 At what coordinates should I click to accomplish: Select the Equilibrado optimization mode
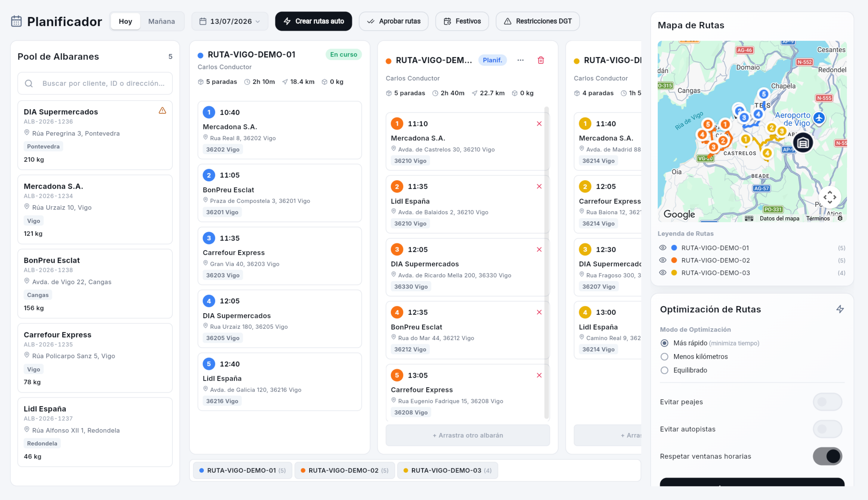[x=665, y=370]
